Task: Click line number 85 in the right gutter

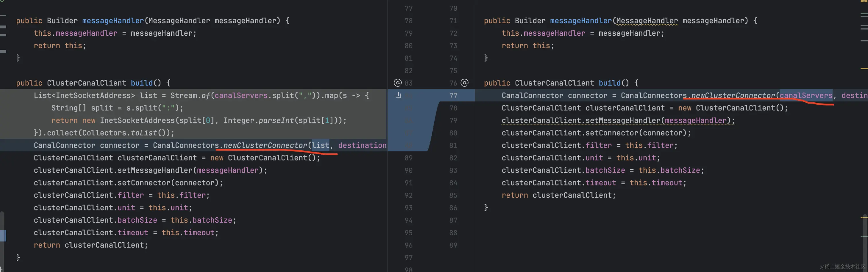Action: click(453, 195)
